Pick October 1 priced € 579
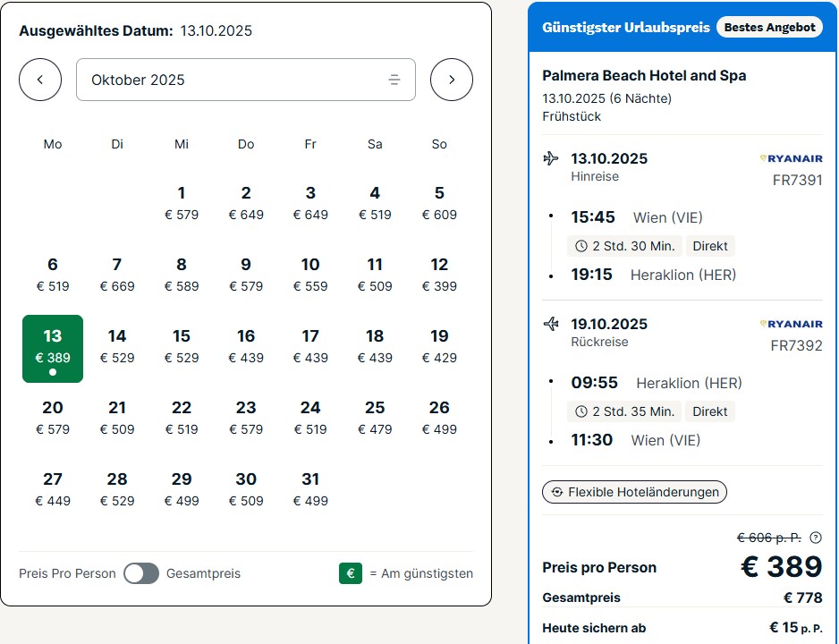This screenshot has height=644, width=839. point(182,203)
